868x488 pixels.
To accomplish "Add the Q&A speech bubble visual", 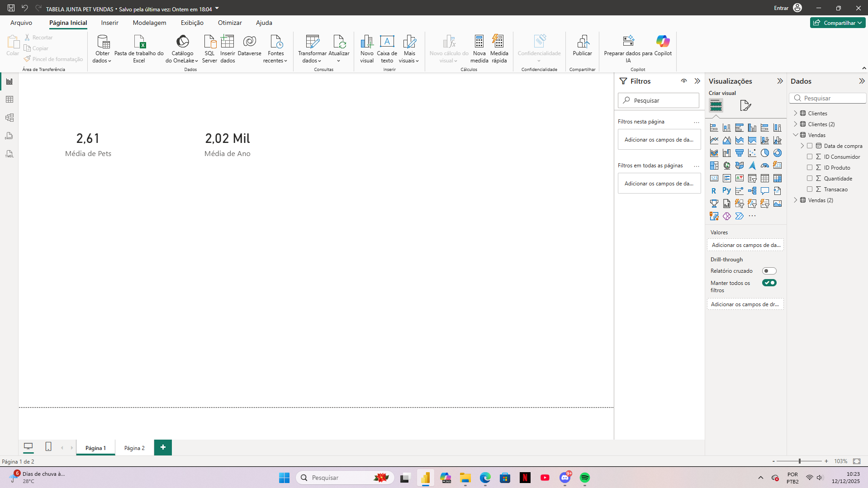I will [x=764, y=191].
